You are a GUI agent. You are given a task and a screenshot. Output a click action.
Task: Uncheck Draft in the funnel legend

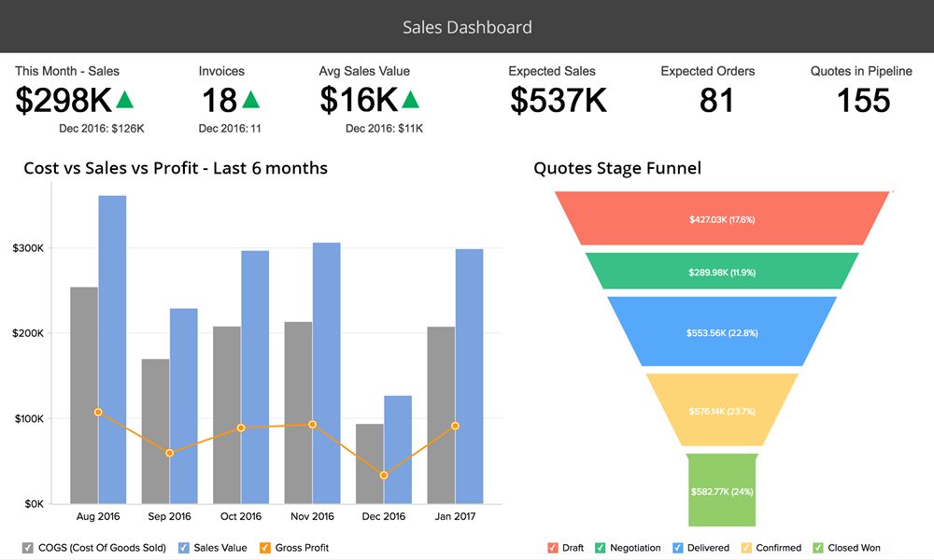tap(551, 548)
